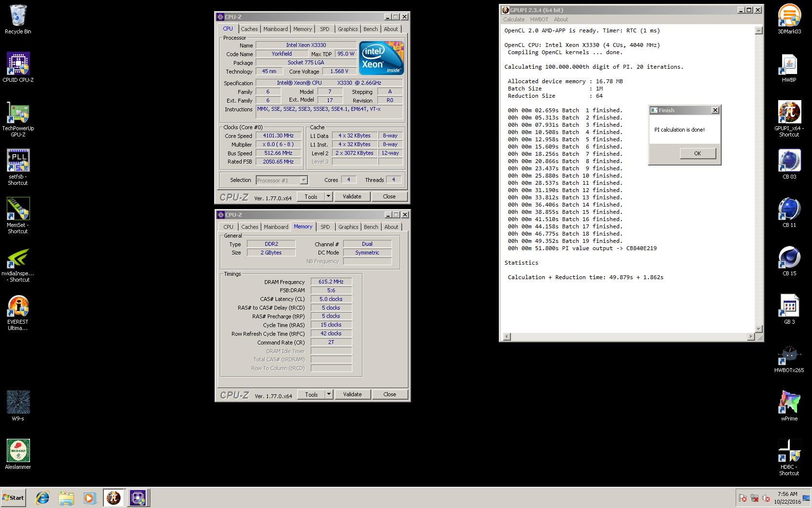Click GPUPI vertical scrollbar up arrow
Screen dimensions: 812x508
point(758,30)
